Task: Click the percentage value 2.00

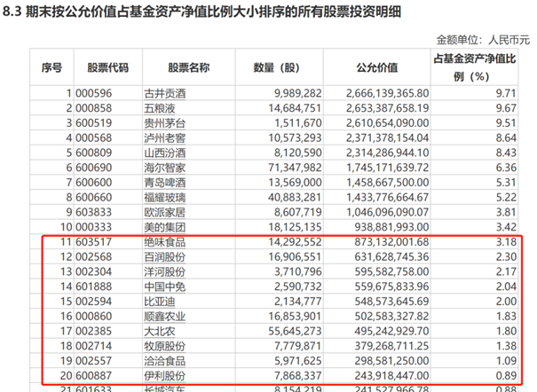Action: [506, 302]
